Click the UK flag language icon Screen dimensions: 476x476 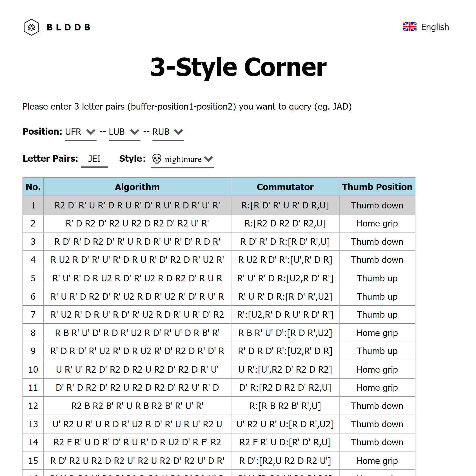(x=410, y=27)
